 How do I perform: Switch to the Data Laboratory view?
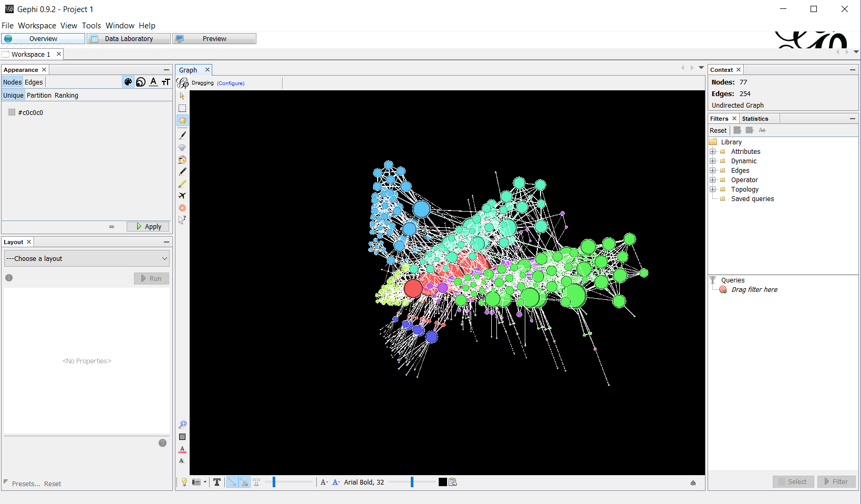[x=128, y=38]
